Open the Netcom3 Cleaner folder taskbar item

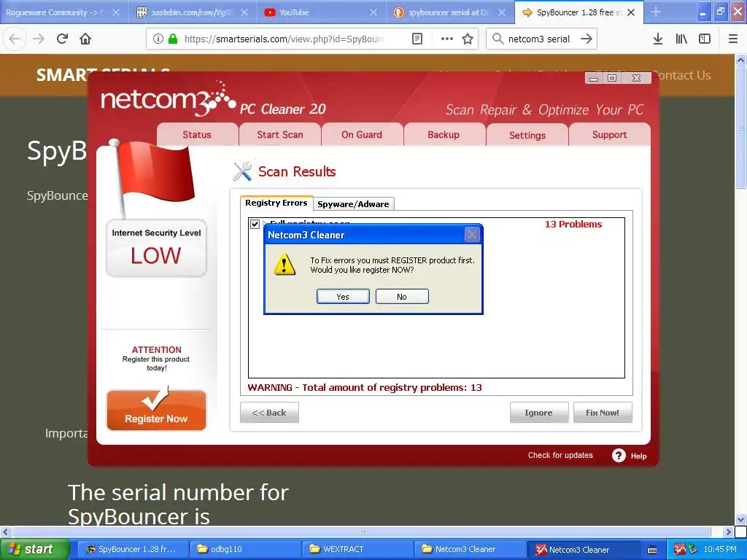coord(470,549)
